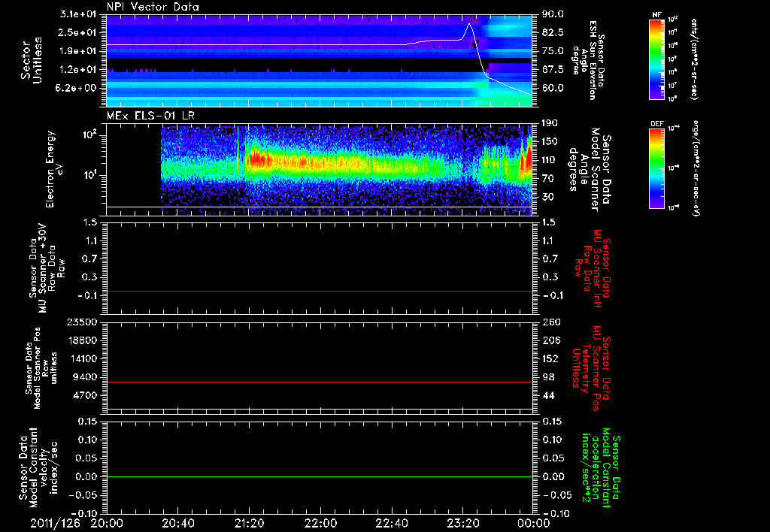
Task: Click the red MU Scanner raw data line
Action: click(x=320, y=291)
